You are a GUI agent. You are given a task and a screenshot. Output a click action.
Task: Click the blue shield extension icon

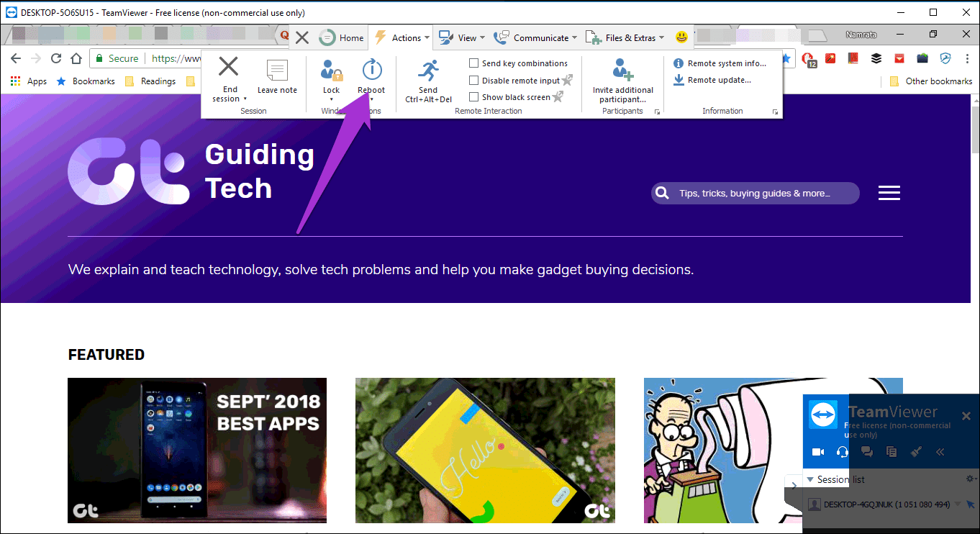(x=946, y=58)
